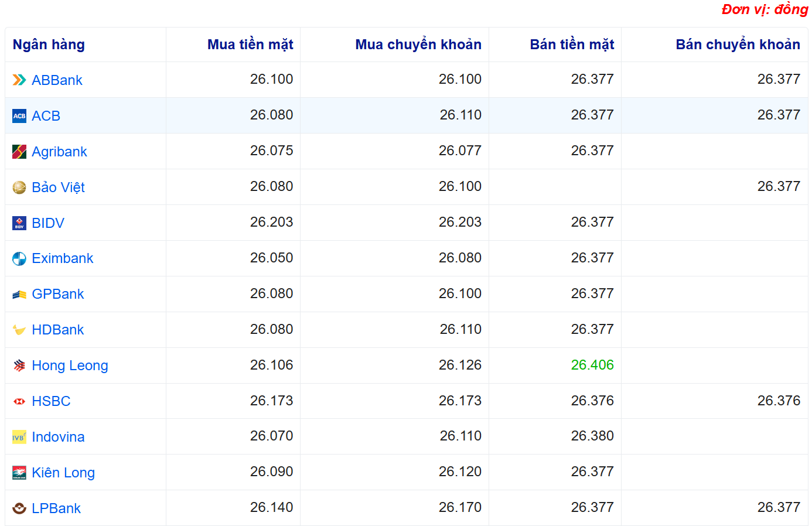Click the Hong Leong logo icon
This screenshot has height=526, width=812.
click(19, 366)
